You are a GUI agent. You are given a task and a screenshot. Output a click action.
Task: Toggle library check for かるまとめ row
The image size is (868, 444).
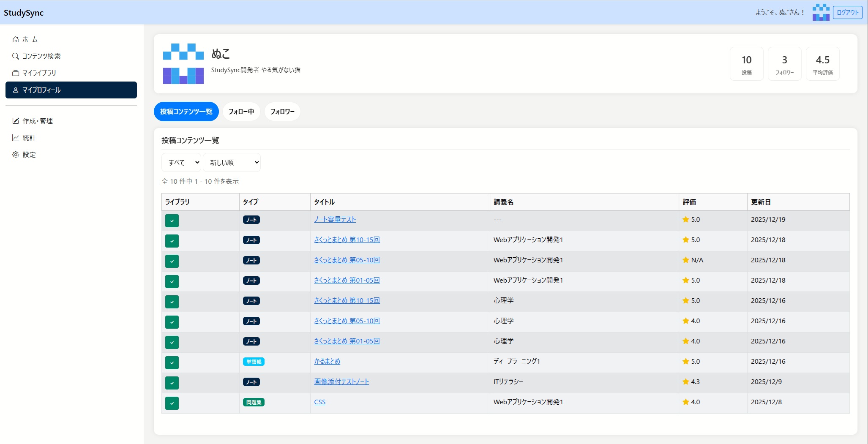tap(172, 362)
